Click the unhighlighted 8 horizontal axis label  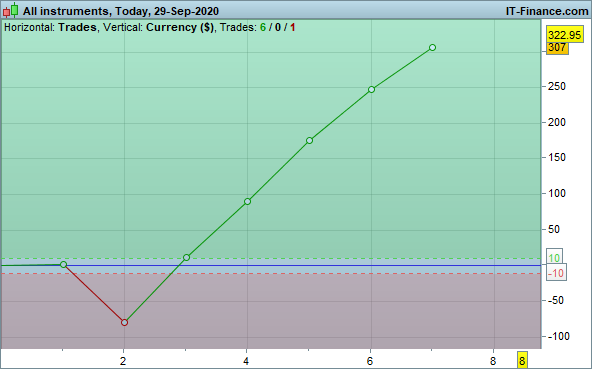[x=493, y=361]
